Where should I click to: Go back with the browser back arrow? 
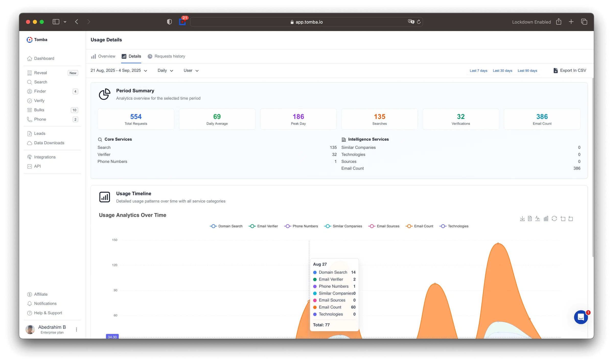[x=77, y=22]
